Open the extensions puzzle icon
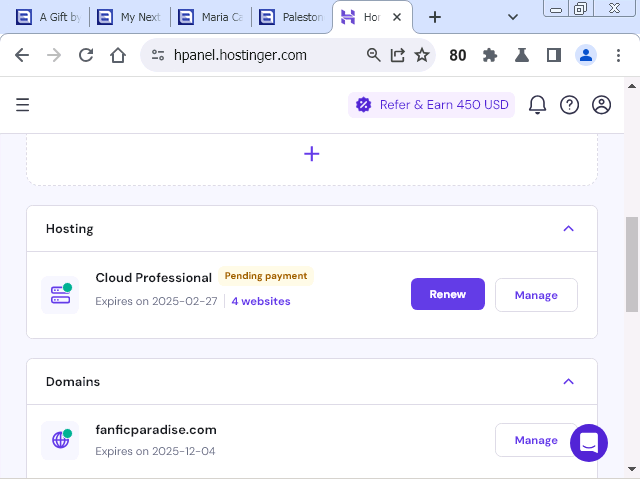The image size is (640, 480). (490, 55)
